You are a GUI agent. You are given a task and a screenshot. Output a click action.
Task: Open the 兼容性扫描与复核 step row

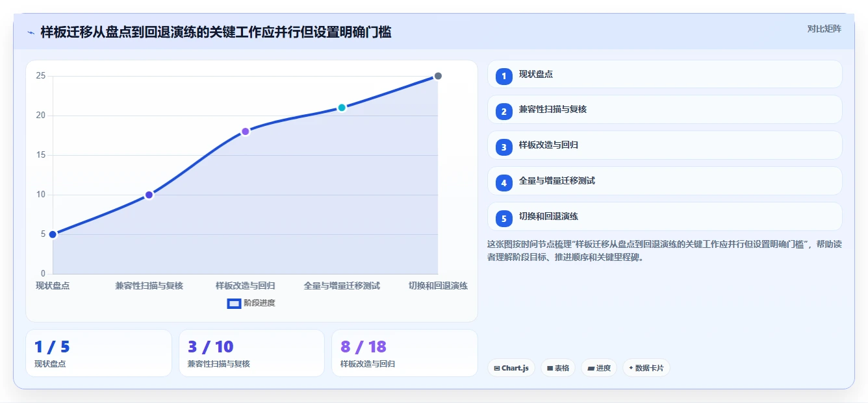click(x=665, y=110)
